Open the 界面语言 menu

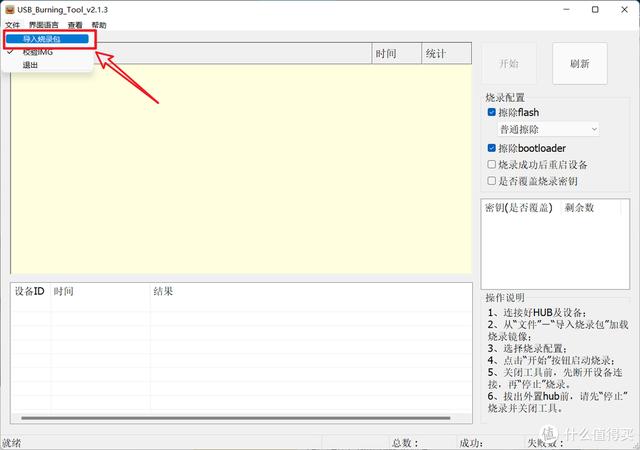(x=44, y=25)
